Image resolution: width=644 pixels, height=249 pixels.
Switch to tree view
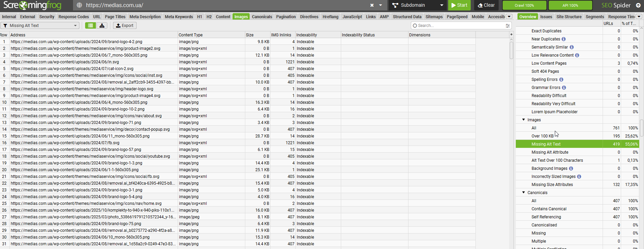(x=102, y=26)
